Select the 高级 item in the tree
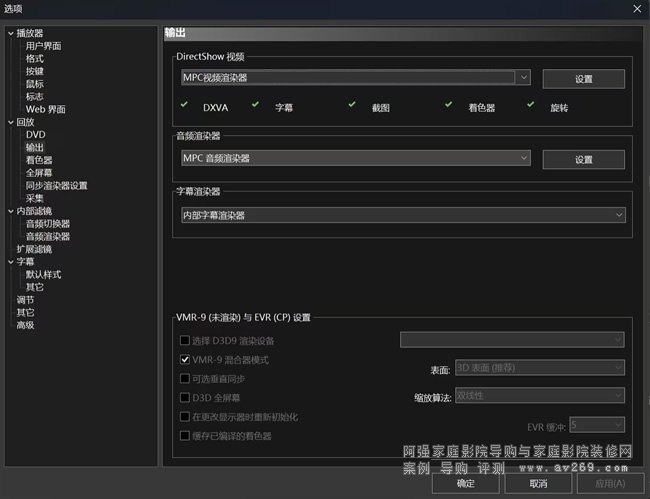 click(25, 325)
